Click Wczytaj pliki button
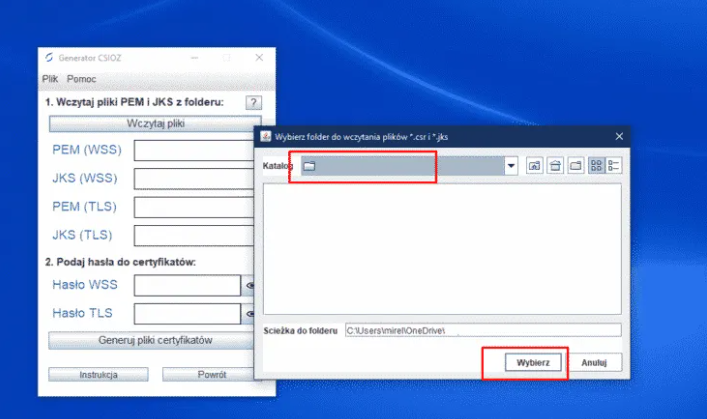The image size is (707, 419). (155, 124)
